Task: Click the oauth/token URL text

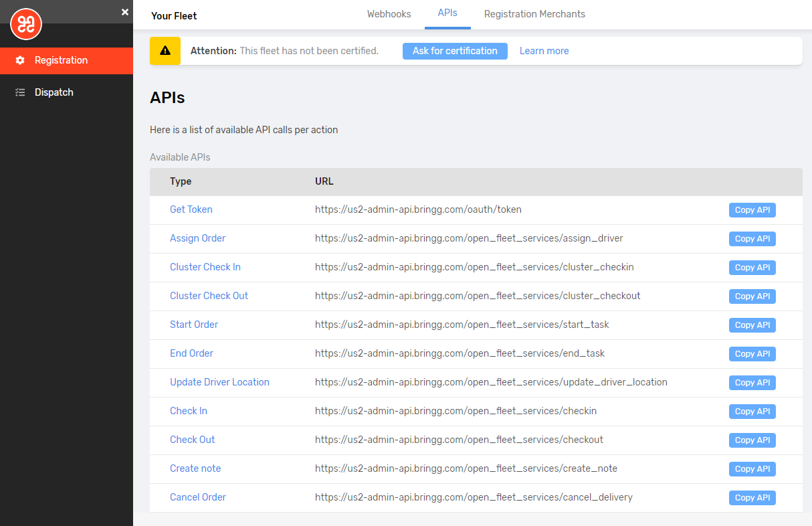Action: point(418,209)
